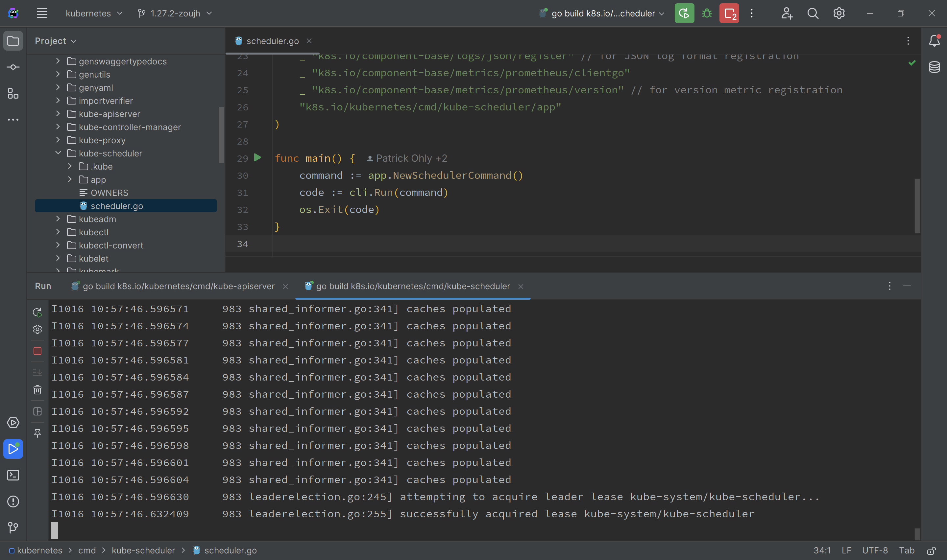Image resolution: width=947 pixels, height=560 pixels.
Task: Expand the kubeadm folder
Action: (58, 219)
